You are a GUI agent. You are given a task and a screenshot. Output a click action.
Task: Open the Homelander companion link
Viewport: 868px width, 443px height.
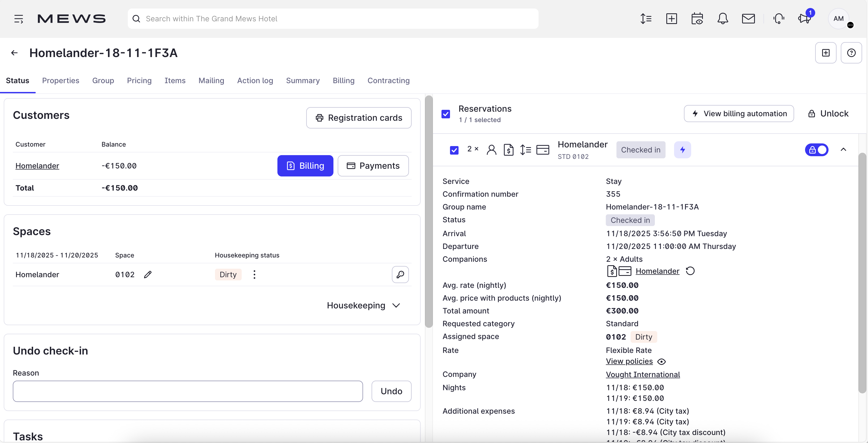657,271
